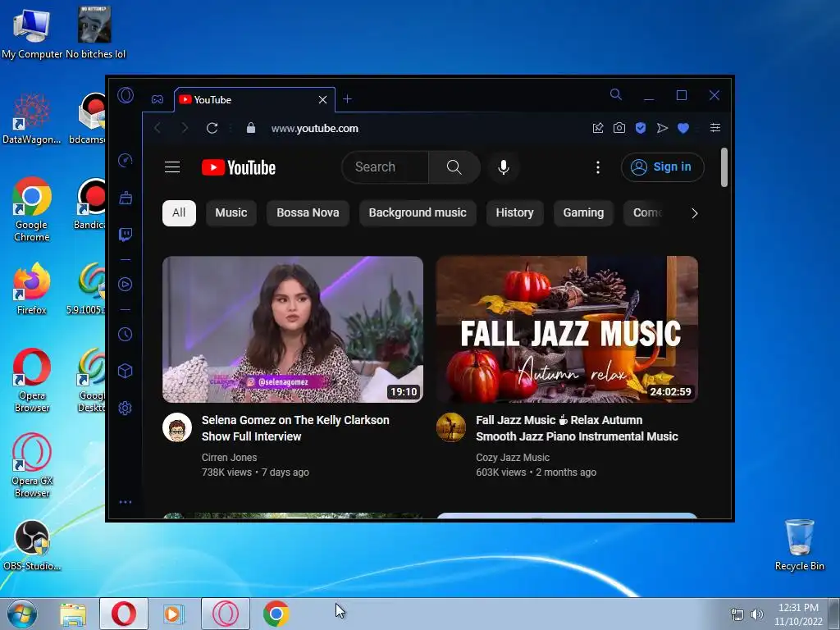Sign in to YouTube
Image resolution: width=840 pixels, height=630 pixels.
pos(663,167)
